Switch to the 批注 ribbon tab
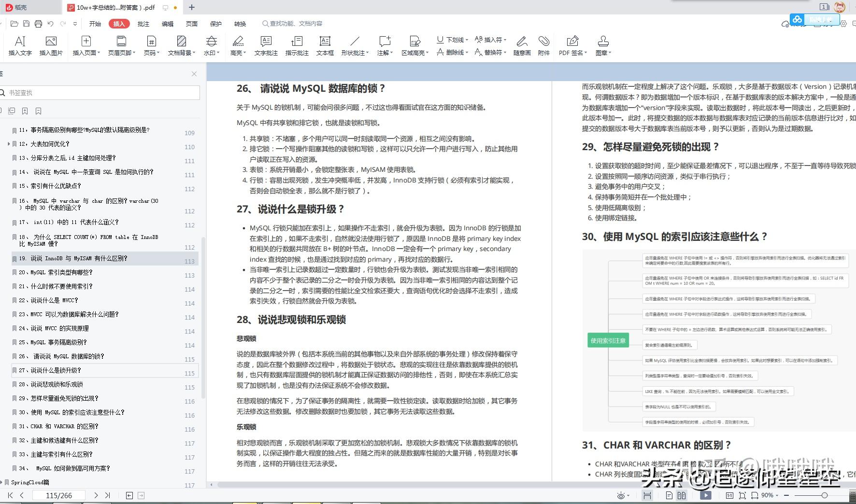 pyautogui.click(x=143, y=23)
